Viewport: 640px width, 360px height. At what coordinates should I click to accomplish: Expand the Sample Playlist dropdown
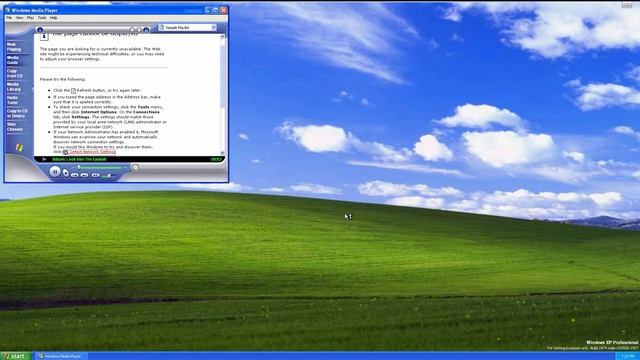(213, 27)
